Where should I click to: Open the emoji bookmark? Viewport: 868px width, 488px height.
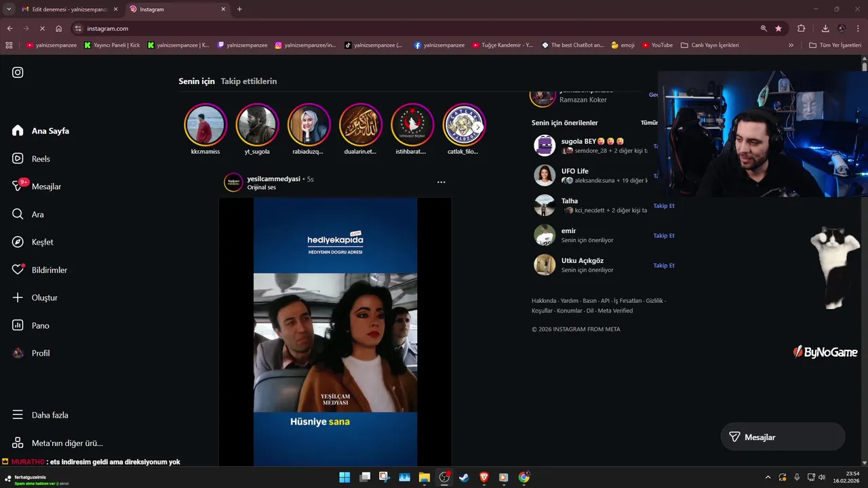pos(623,45)
